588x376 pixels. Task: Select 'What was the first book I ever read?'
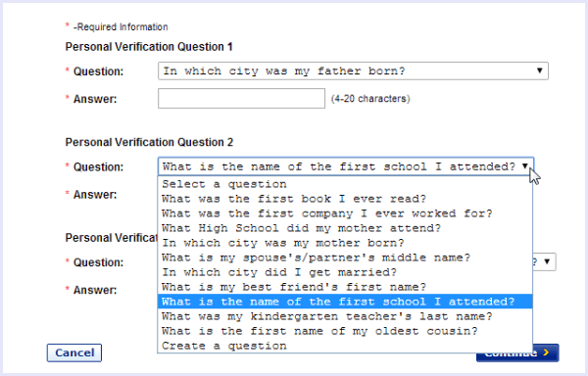[x=345, y=199]
